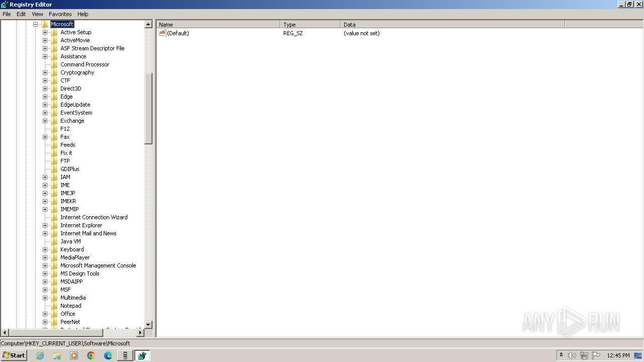The width and height of the screenshot is (644, 362).
Task: Open the File menu
Action: tap(7, 14)
